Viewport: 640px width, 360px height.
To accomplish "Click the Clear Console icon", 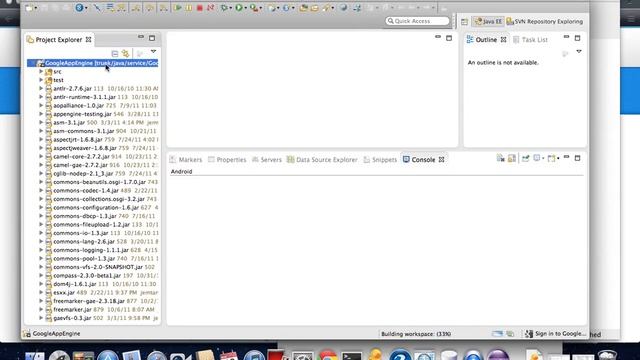I will coord(500,158).
